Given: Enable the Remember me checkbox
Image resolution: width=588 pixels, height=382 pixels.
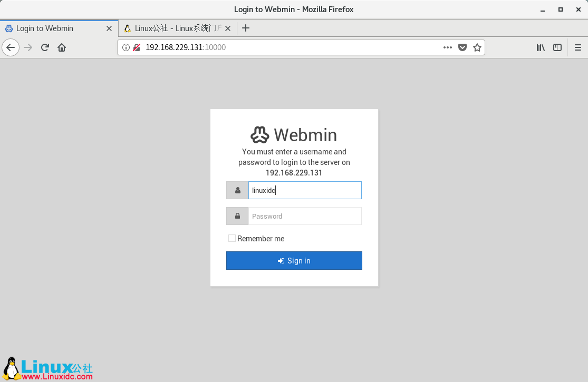Looking at the screenshot, I should point(232,238).
